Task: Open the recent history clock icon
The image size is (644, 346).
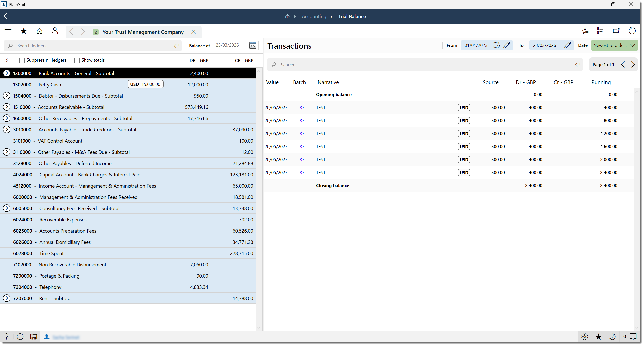Action: [20, 337]
